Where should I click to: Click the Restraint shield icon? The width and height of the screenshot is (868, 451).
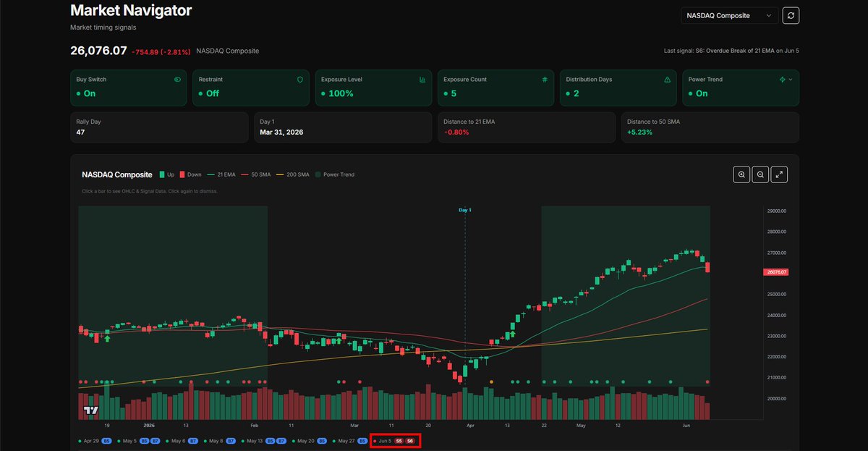pos(300,80)
